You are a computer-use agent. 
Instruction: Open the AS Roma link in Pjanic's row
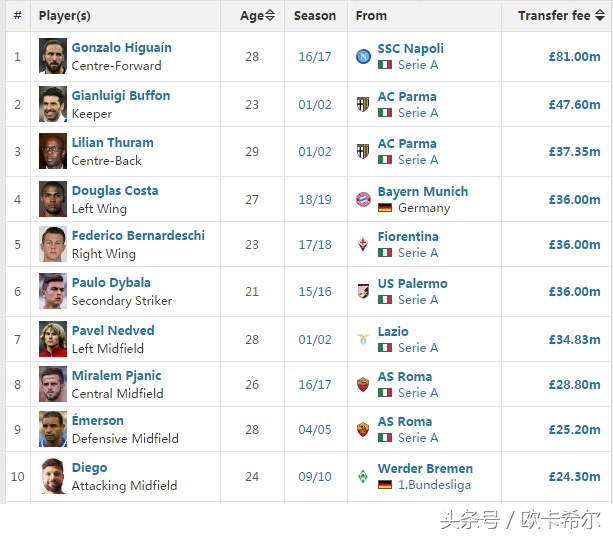[405, 377]
